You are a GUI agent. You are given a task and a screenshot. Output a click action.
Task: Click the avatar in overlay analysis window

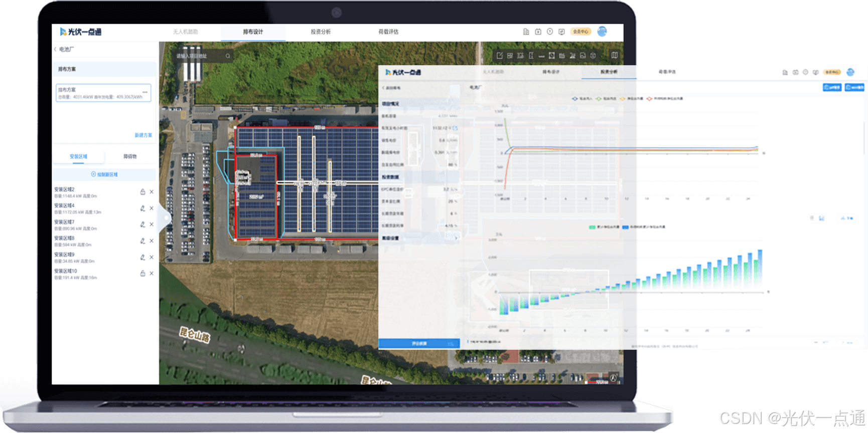(x=850, y=72)
